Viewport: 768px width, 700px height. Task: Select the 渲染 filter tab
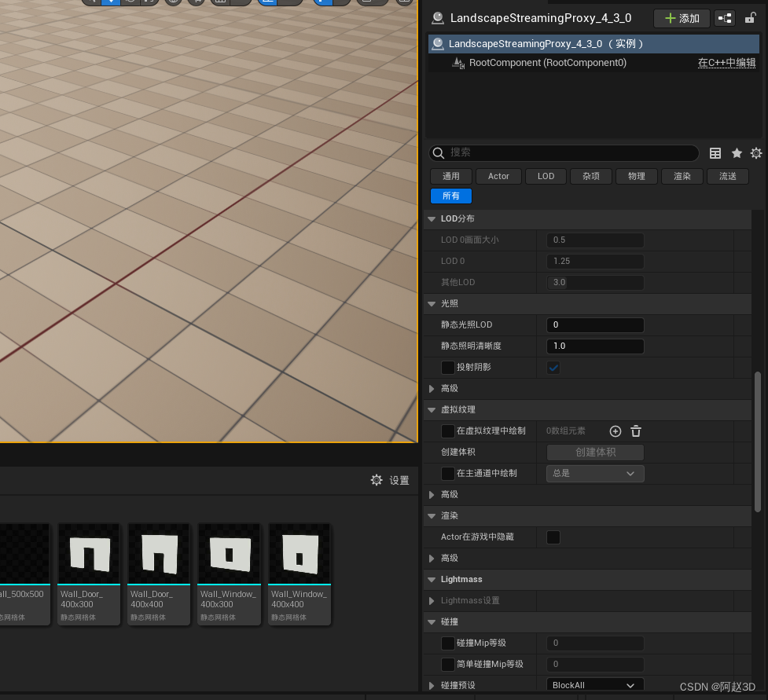point(682,176)
